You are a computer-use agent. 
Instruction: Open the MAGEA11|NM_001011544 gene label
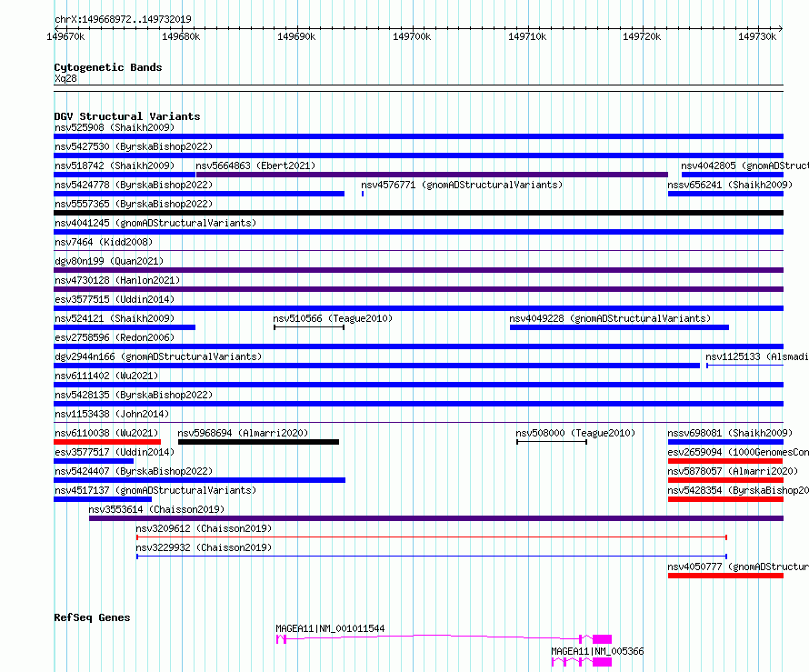(330, 628)
